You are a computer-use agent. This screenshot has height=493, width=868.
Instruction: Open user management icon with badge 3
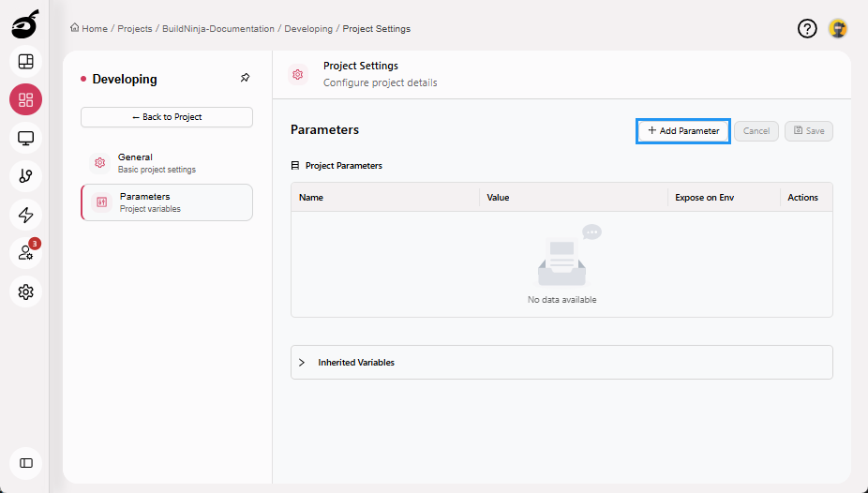coord(26,253)
